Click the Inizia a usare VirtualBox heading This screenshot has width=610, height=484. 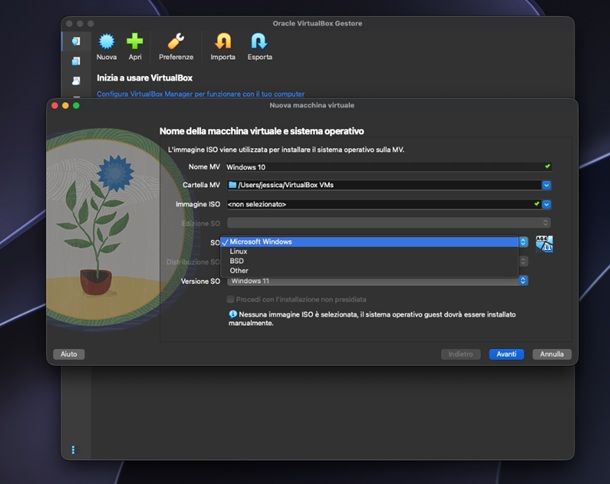pos(145,78)
